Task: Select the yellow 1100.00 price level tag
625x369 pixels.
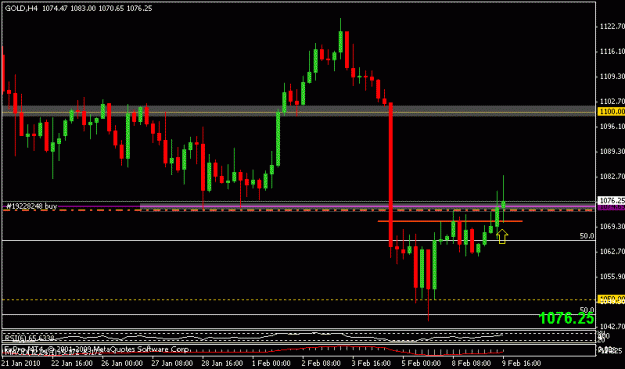Action: pos(611,112)
